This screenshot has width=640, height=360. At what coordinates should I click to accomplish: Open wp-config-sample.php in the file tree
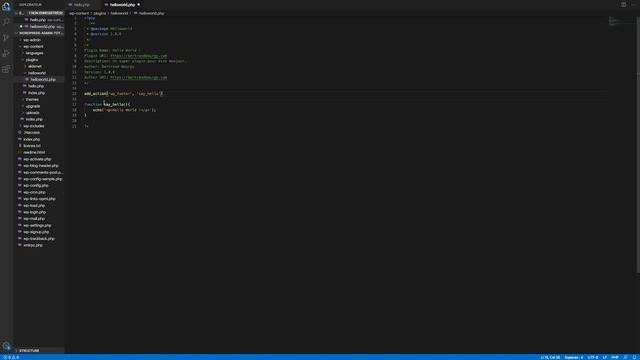click(42, 179)
